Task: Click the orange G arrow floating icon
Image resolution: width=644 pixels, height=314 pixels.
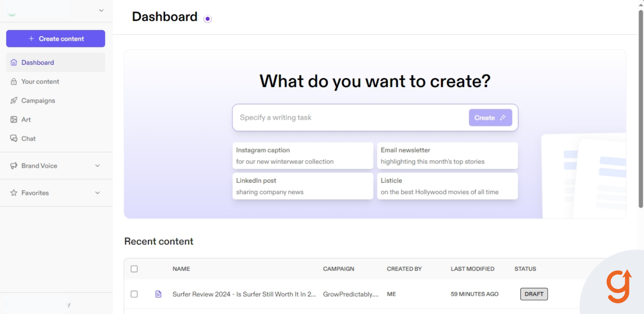Action: point(619,286)
